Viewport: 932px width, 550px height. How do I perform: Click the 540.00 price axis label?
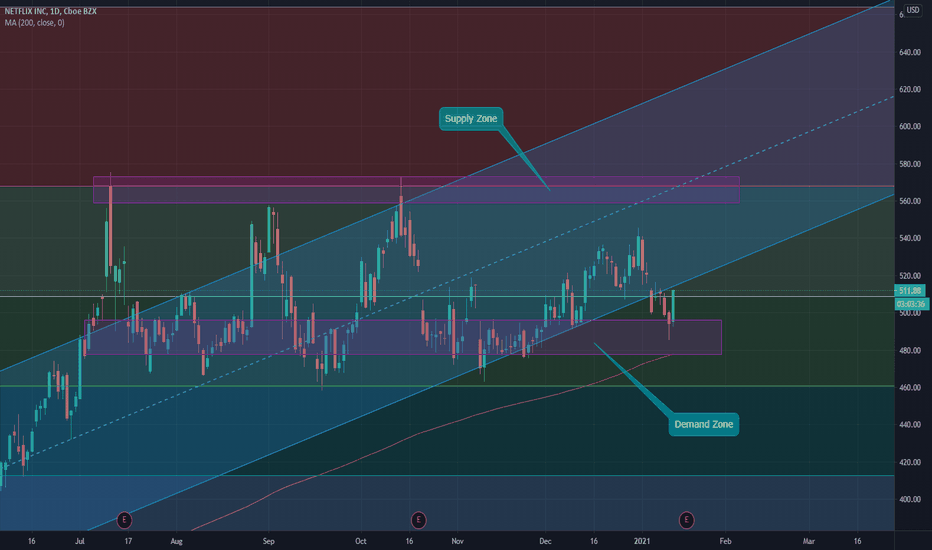click(x=910, y=238)
